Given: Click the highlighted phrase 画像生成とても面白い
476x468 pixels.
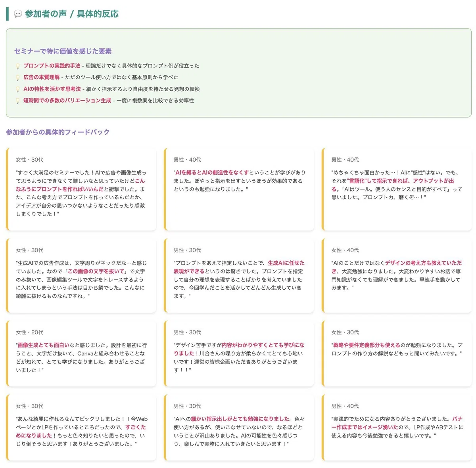Looking at the screenshot, I should [x=43, y=345].
